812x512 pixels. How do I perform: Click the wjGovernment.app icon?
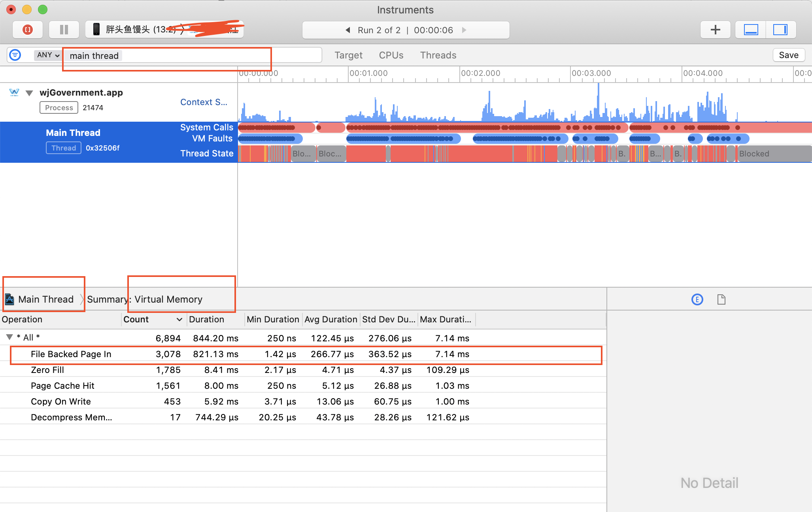[14, 92]
